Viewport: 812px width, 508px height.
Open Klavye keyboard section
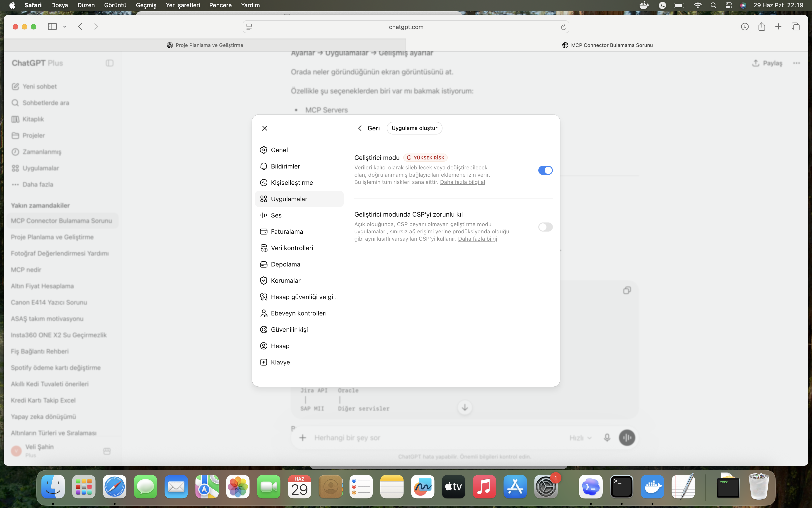tap(299, 362)
